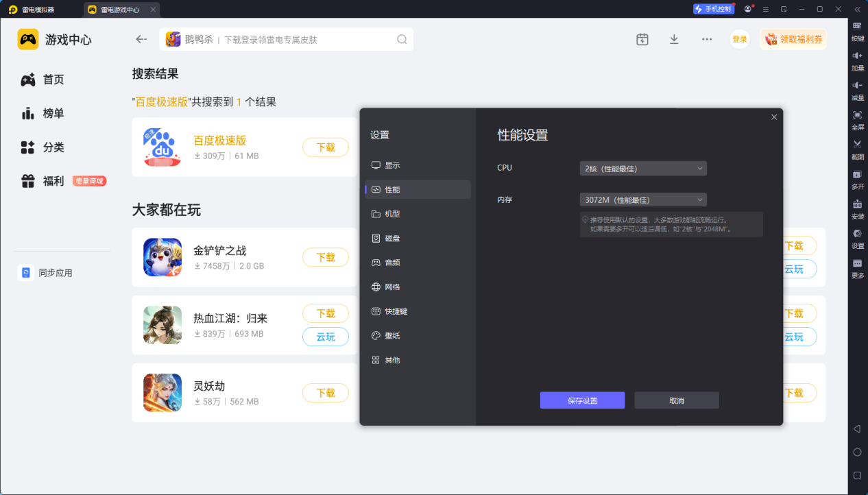
Task: Open the 内存 memory size dropdown
Action: 642,199
